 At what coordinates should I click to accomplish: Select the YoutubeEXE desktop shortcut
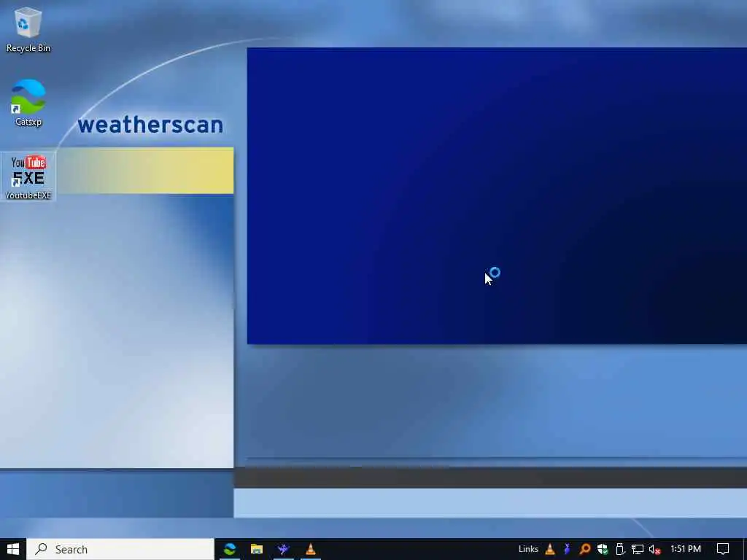coord(28,176)
